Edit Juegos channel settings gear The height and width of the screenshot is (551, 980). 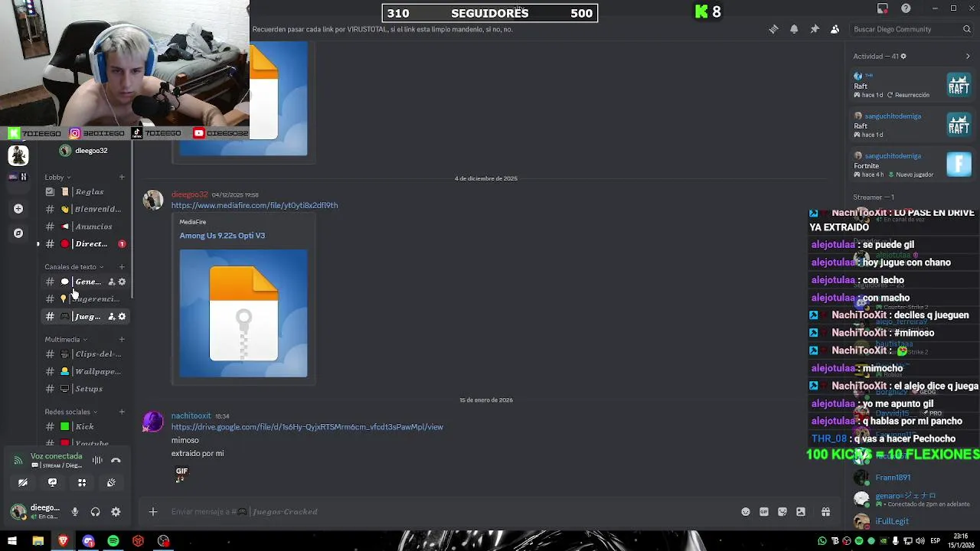[122, 316]
